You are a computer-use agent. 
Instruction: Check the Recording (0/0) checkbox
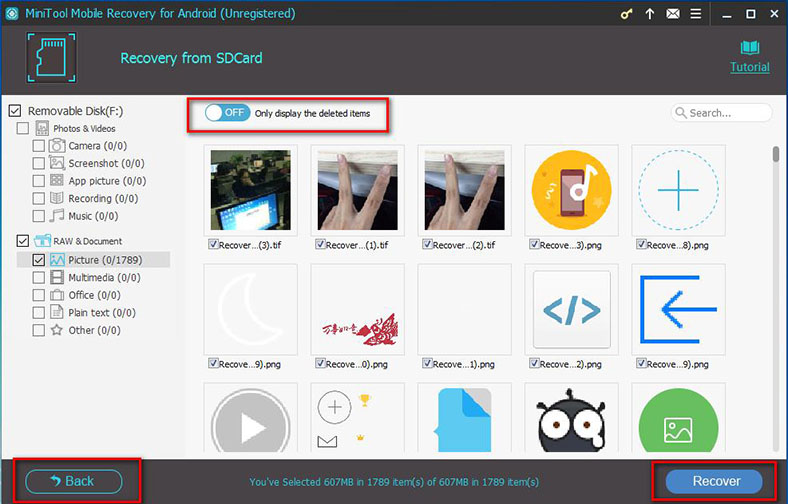[x=38, y=198]
